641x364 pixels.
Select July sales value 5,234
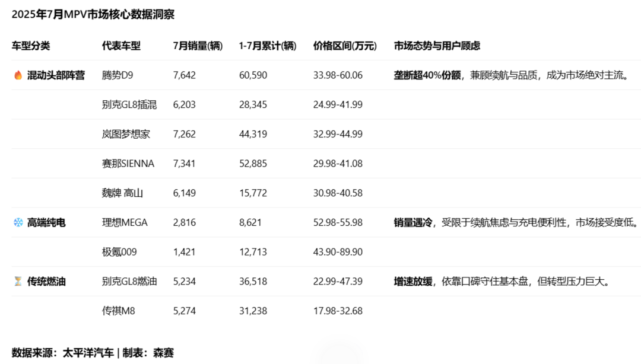click(185, 282)
